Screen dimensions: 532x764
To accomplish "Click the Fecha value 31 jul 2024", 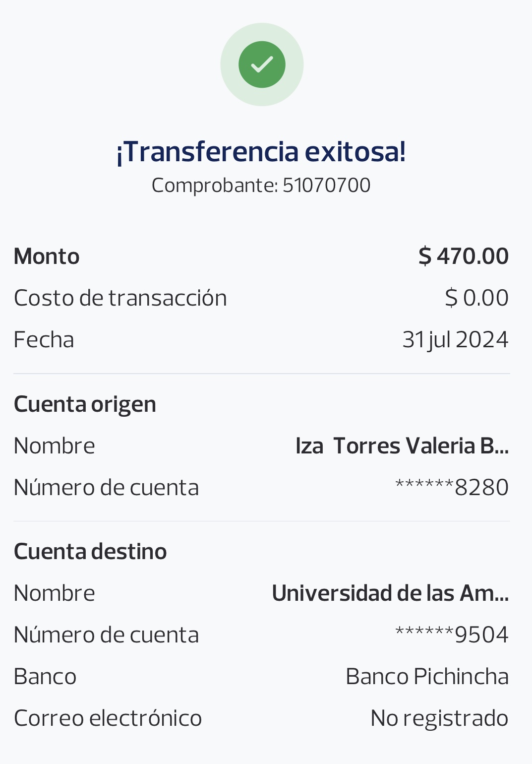I will click(455, 340).
